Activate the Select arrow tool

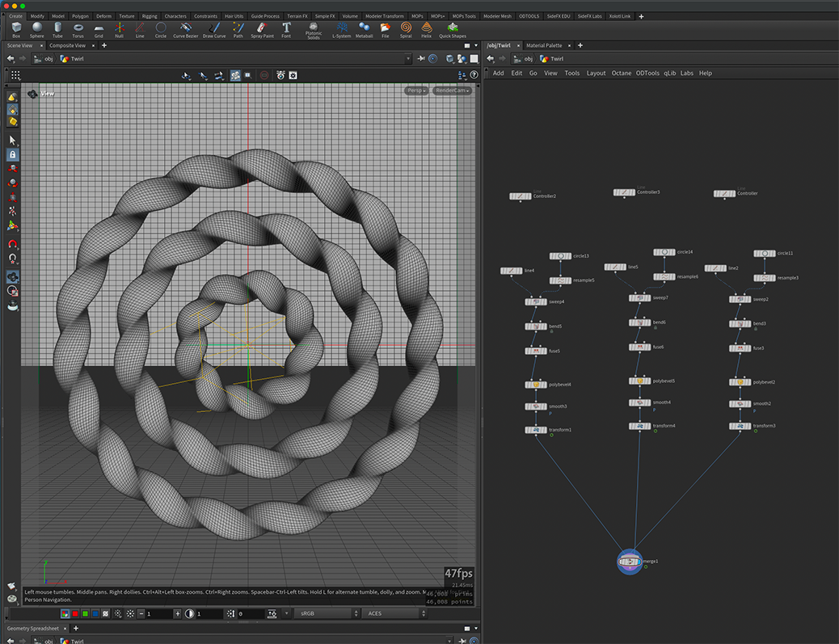[13, 140]
